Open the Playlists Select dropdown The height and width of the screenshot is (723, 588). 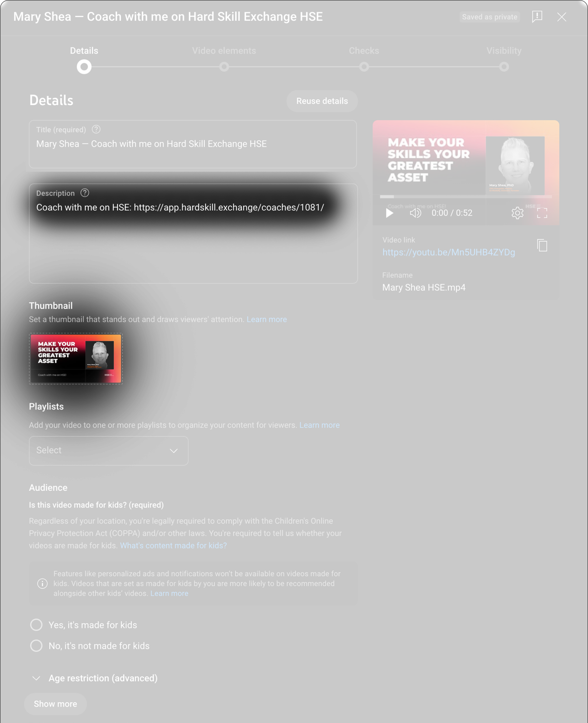point(108,451)
